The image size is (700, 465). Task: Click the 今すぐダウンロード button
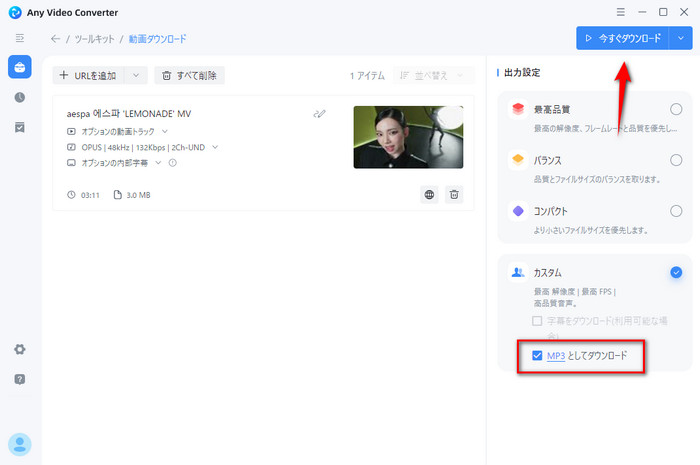[623, 38]
